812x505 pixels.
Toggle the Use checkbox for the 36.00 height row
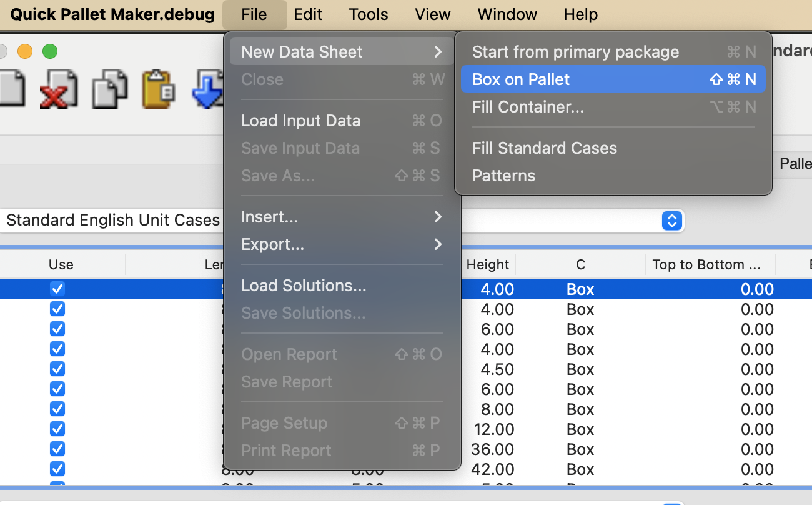pos(57,449)
